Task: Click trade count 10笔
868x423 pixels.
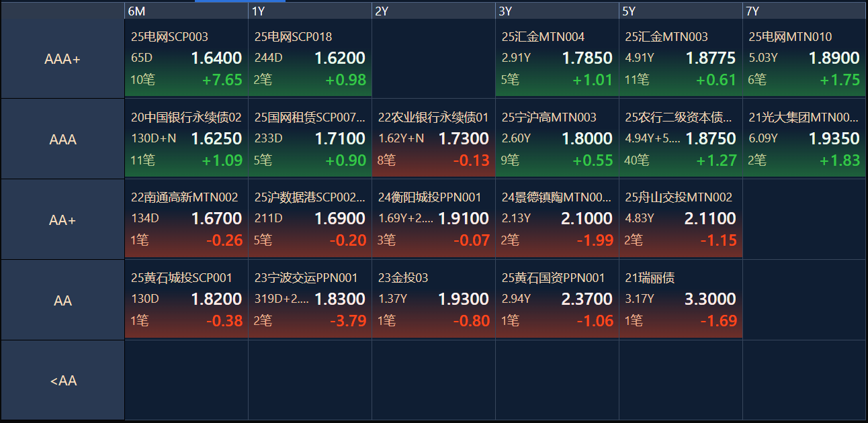Action: pyautogui.click(x=143, y=81)
